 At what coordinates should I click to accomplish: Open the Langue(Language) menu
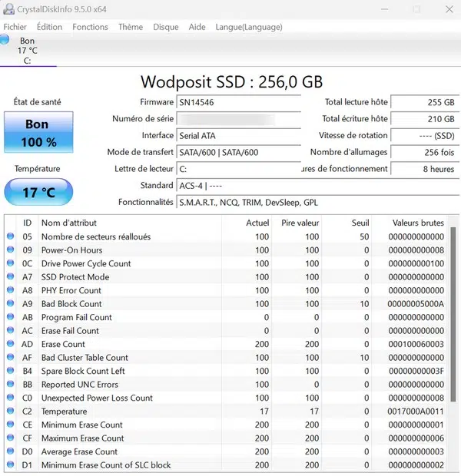pyautogui.click(x=248, y=27)
